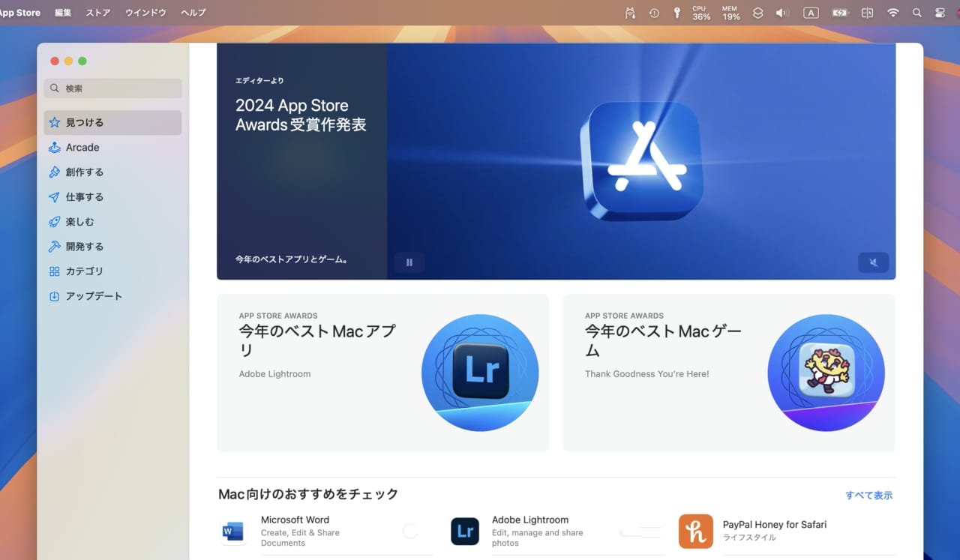Open the ストア menu
The image size is (960, 560).
pyautogui.click(x=98, y=13)
